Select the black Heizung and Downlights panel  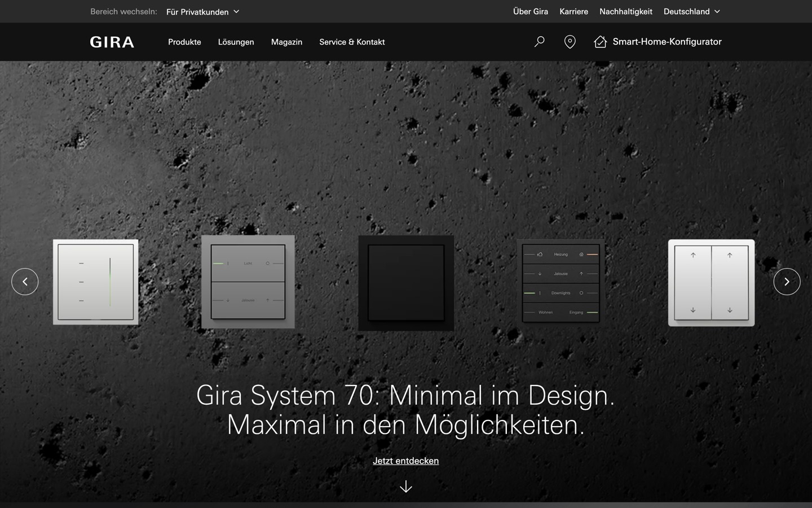(561, 283)
